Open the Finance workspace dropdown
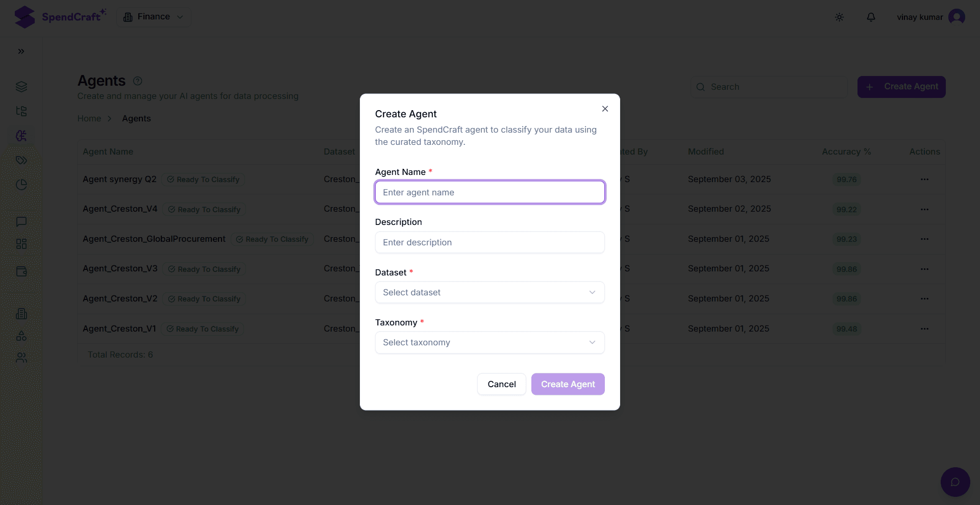This screenshot has width=980, height=505. point(154,17)
